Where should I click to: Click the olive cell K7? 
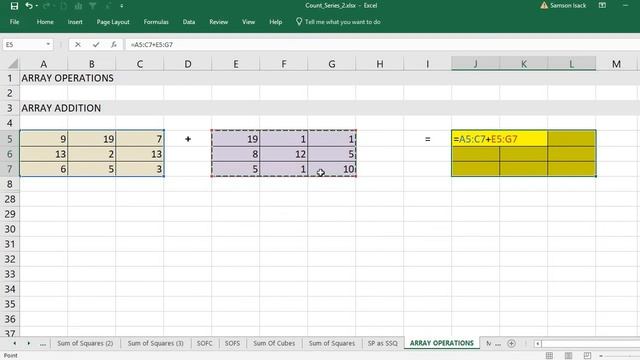pos(524,169)
